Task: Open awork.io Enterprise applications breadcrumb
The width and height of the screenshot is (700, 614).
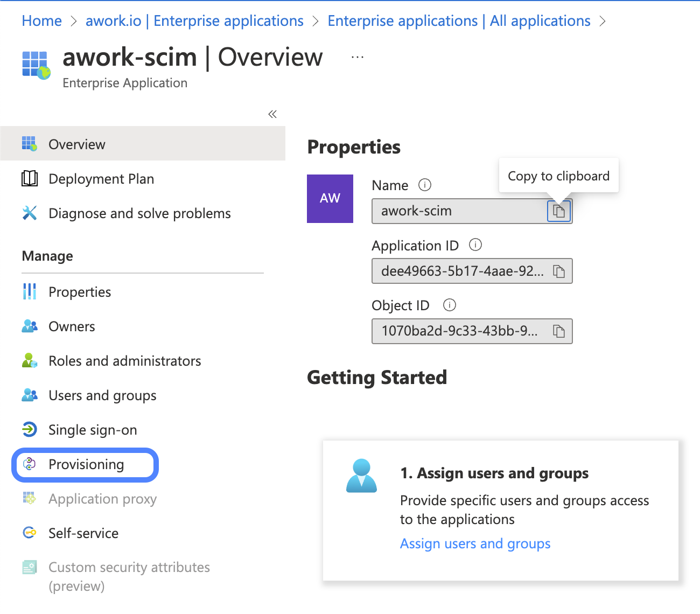Action: coord(194,20)
